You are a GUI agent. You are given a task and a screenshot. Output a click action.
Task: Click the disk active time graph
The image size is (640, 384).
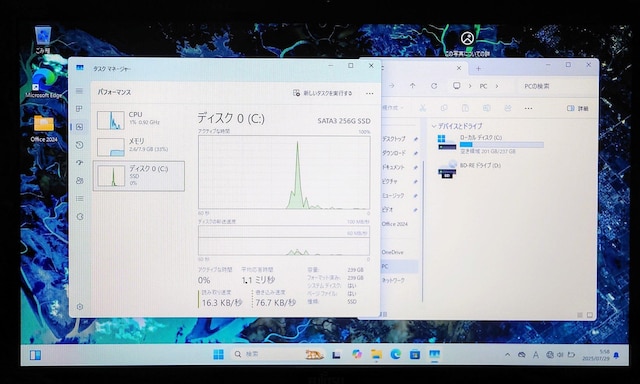pyautogui.click(x=284, y=173)
